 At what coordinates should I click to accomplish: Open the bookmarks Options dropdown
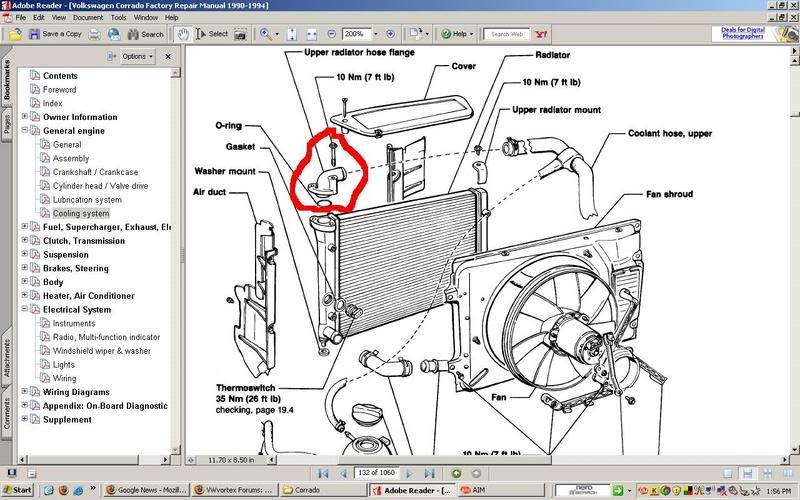138,57
